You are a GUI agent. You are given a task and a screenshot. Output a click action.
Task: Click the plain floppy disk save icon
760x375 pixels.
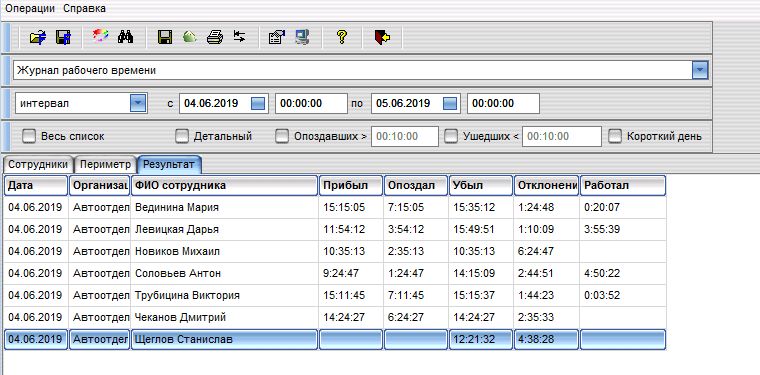tap(165, 37)
